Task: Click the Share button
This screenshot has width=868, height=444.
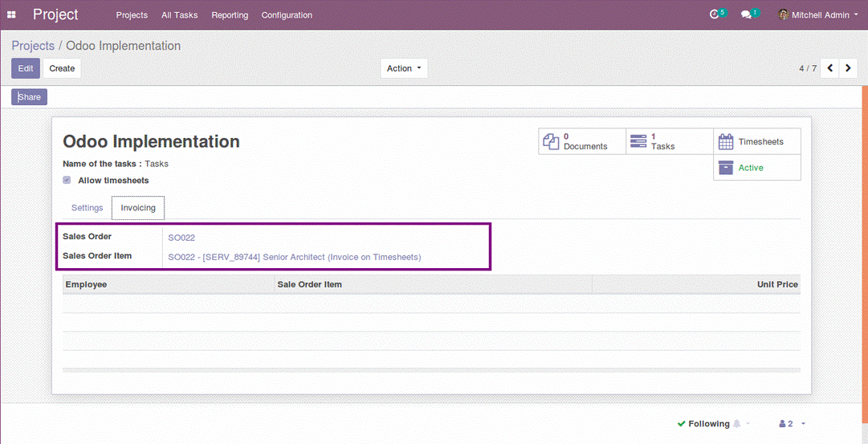Action: pyautogui.click(x=30, y=97)
